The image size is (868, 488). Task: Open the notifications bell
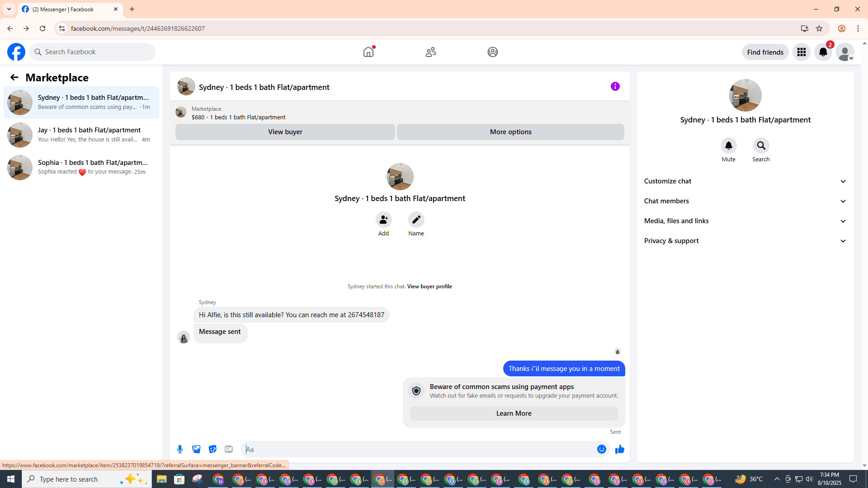tap(823, 52)
